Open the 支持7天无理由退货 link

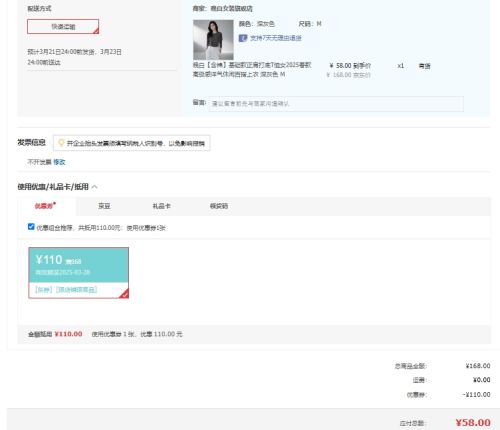tap(276, 38)
